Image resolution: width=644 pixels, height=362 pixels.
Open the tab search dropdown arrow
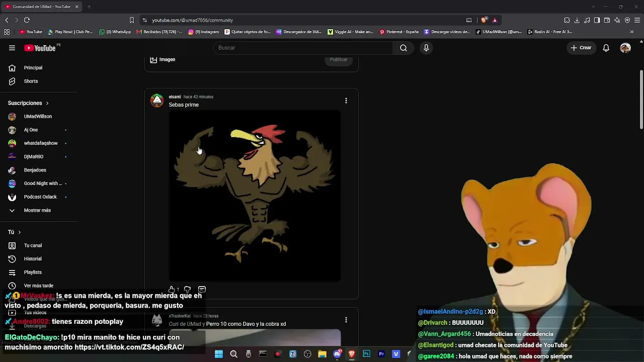pyautogui.click(x=593, y=7)
